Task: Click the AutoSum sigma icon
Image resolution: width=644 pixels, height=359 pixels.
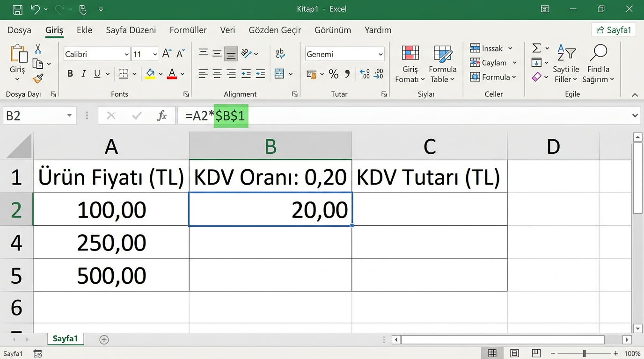Action: pos(536,48)
